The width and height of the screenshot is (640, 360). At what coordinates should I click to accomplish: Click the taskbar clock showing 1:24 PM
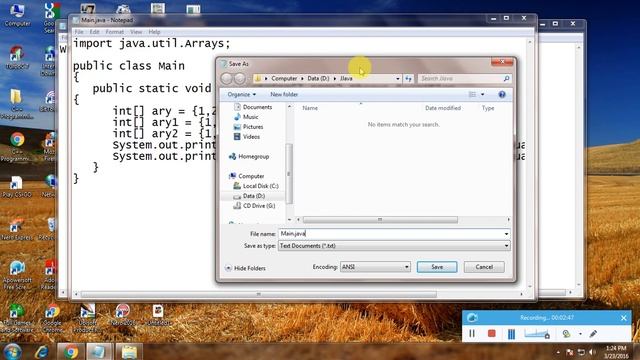tap(616, 352)
